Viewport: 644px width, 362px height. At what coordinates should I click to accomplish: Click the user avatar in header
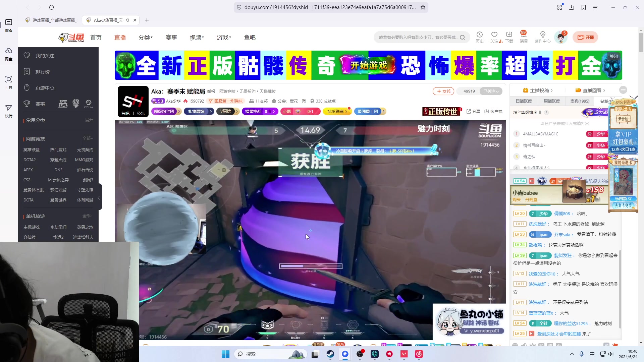point(560,37)
